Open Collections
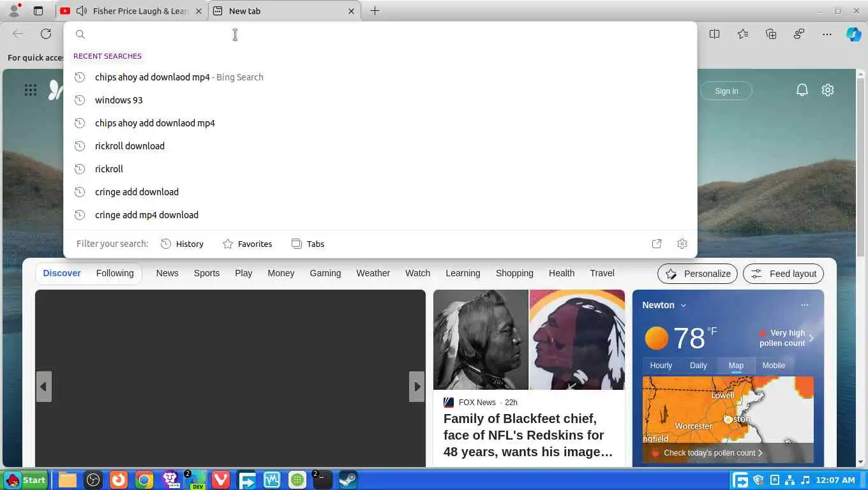This screenshot has height=490, width=868. pos(771,34)
